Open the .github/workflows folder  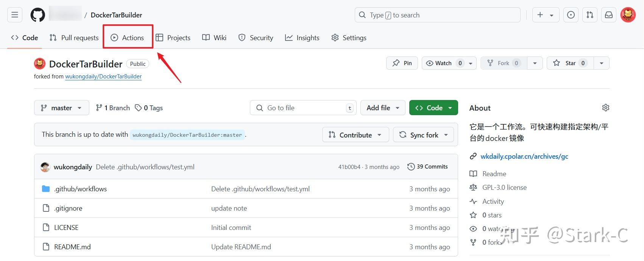pyautogui.click(x=80, y=189)
